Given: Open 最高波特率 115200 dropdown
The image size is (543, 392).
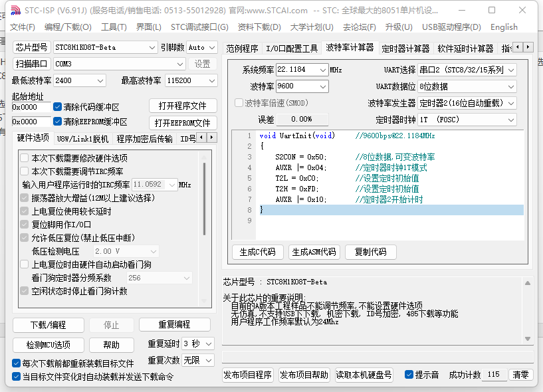Looking at the screenshot, I should [x=191, y=80].
